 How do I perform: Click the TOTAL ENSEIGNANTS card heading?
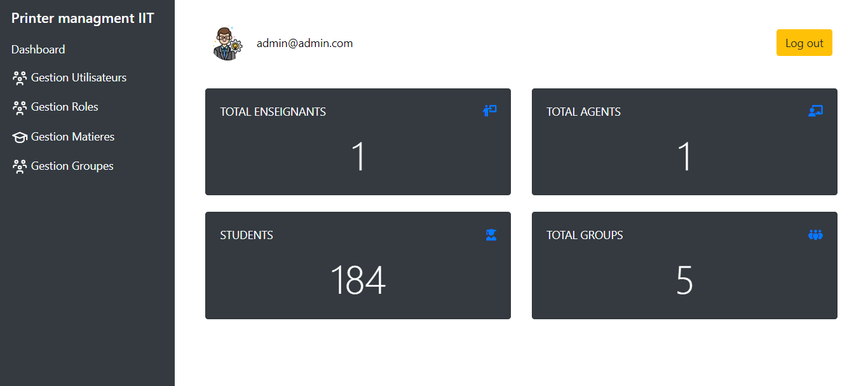pos(273,112)
